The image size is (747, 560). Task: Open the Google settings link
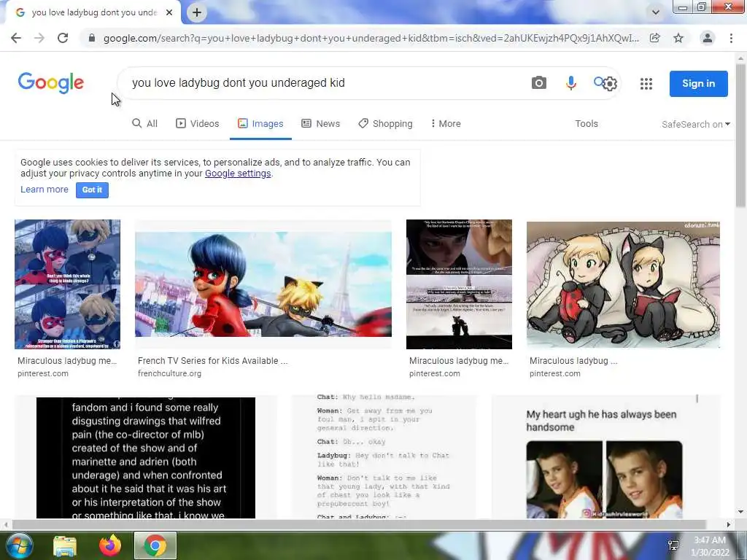pyautogui.click(x=238, y=174)
